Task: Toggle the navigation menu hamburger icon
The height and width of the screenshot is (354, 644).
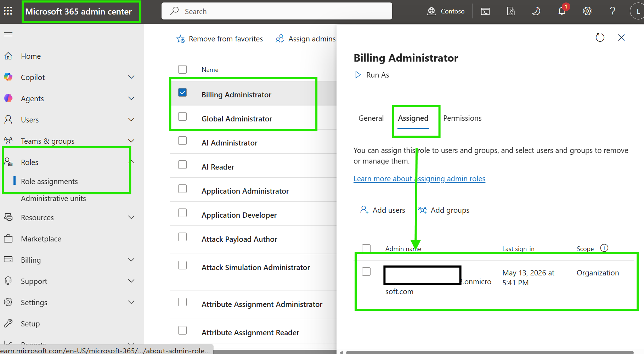Action: click(8, 34)
